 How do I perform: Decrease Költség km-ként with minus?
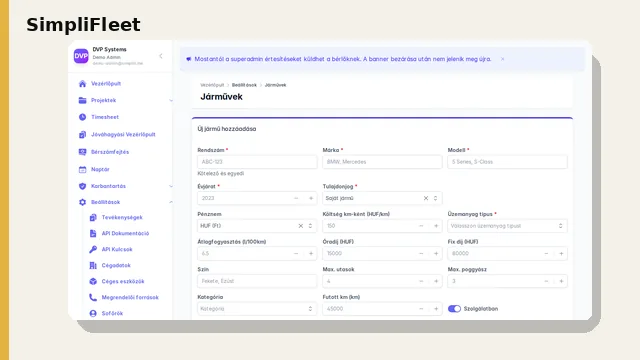pos(421,226)
